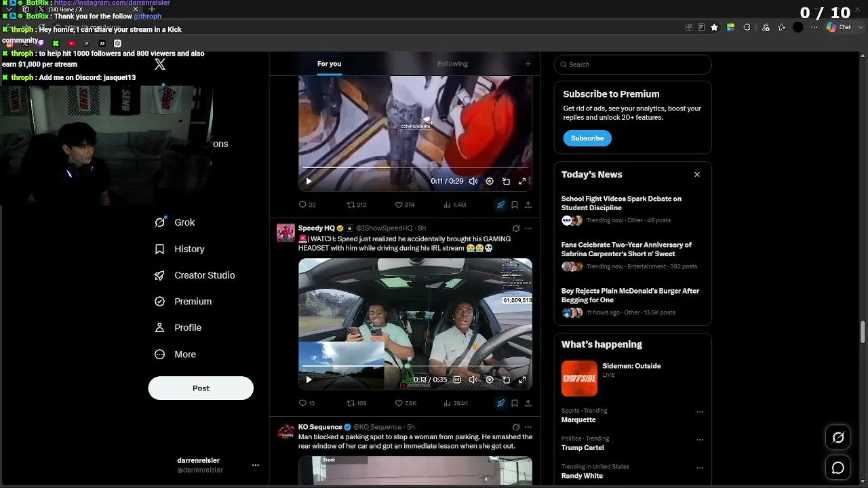Reply to the post with 13 replies
Image resolution: width=868 pixels, height=488 pixels.
tap(307, 403)
